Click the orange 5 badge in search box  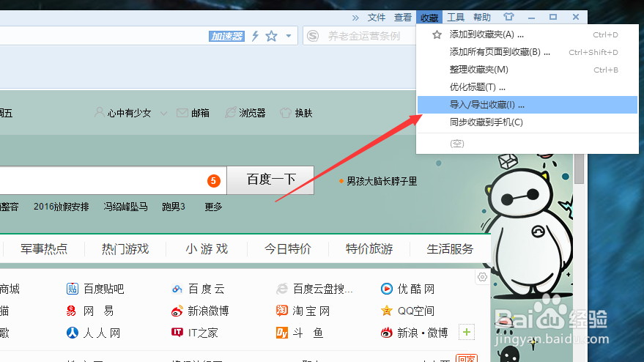[x=214, y=181]
